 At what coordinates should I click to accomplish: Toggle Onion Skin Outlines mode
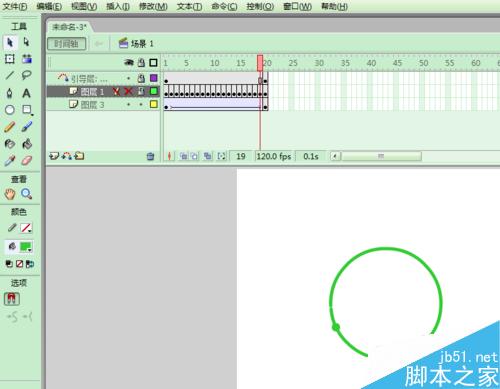coord(194,156)
